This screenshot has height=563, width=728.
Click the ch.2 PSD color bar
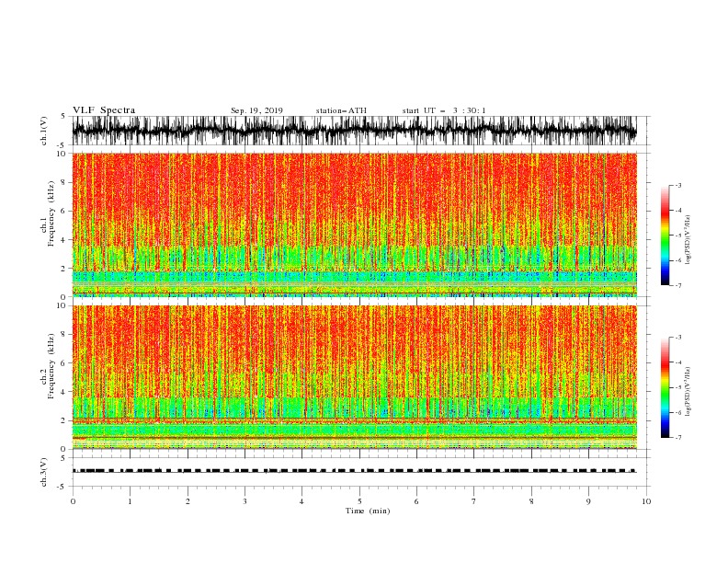[665, 387]
